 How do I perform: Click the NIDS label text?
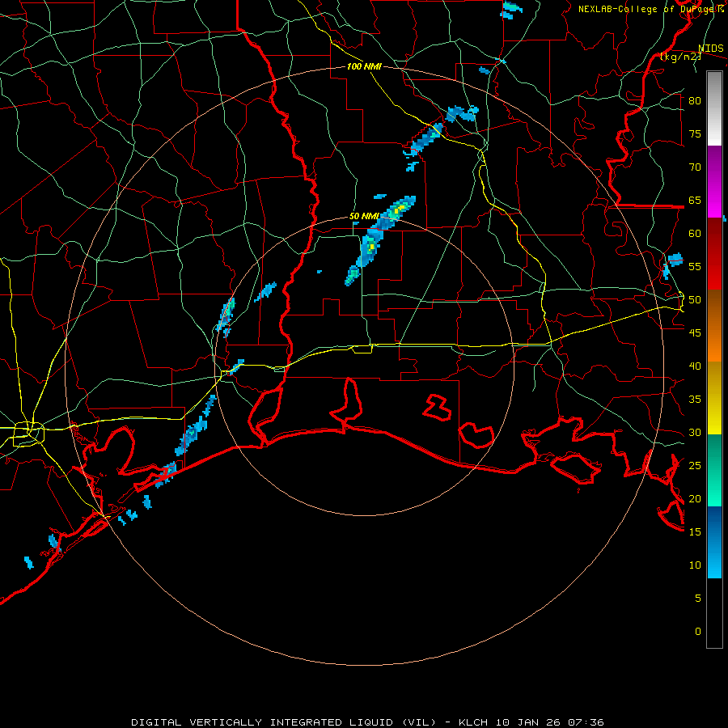click(710, 49)
